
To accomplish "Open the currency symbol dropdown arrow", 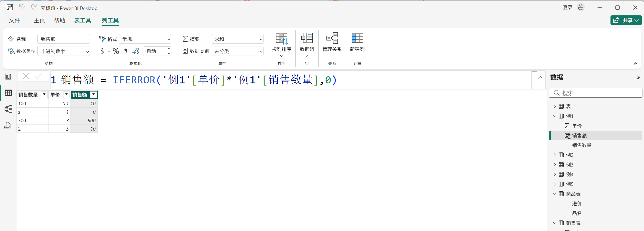I will (109, 52).
